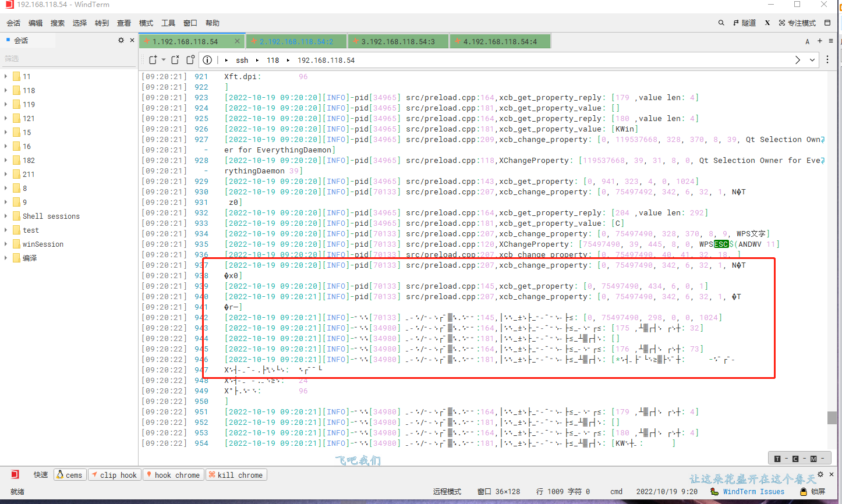Expand the 121 folder in session tree
Viewport: 842px width, 504px height.
(6, 118)
